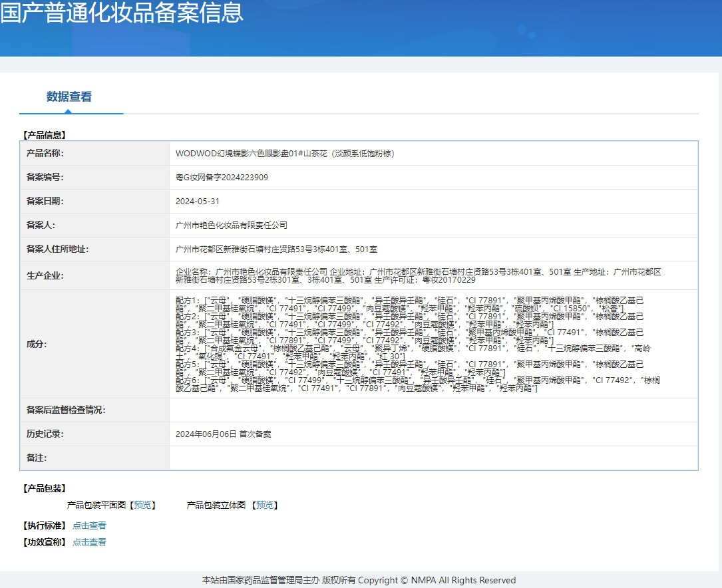Preview the 产品包装平面图 image
This screenshot has height=588, width=722.
142,505
